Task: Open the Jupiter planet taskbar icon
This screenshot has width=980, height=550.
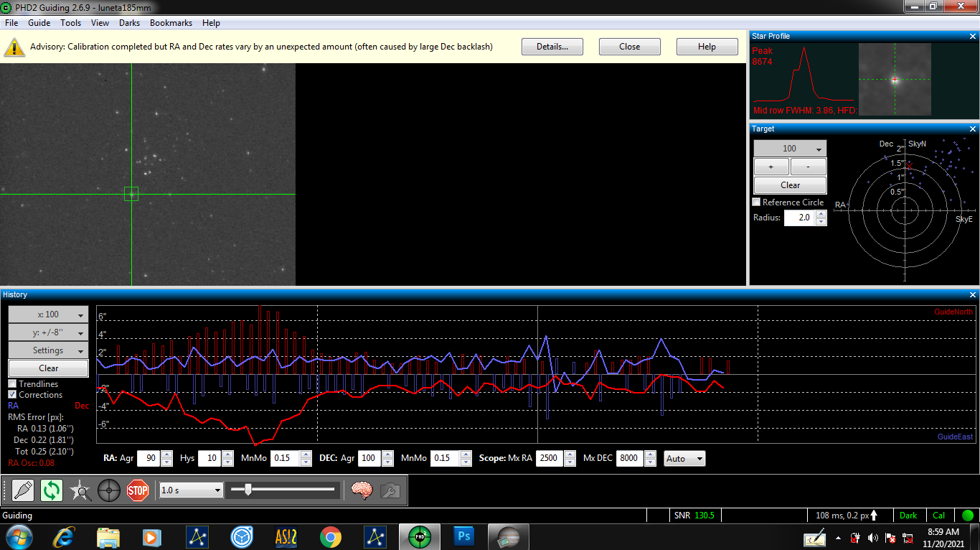Action: [x=509, y=536]
